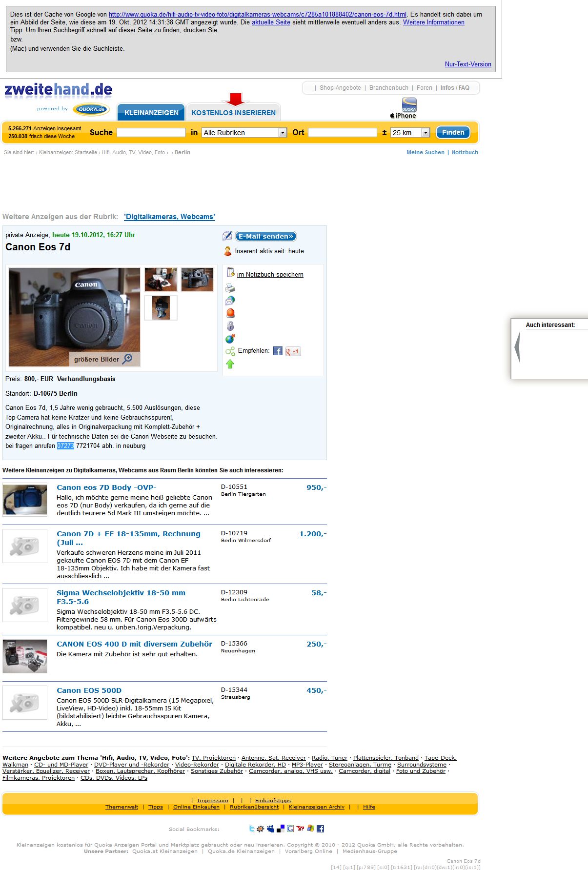588x870 pixels.
Task: Open Branchenbuch in top menu
Action: pyautogui.click(x=388, y=88)
